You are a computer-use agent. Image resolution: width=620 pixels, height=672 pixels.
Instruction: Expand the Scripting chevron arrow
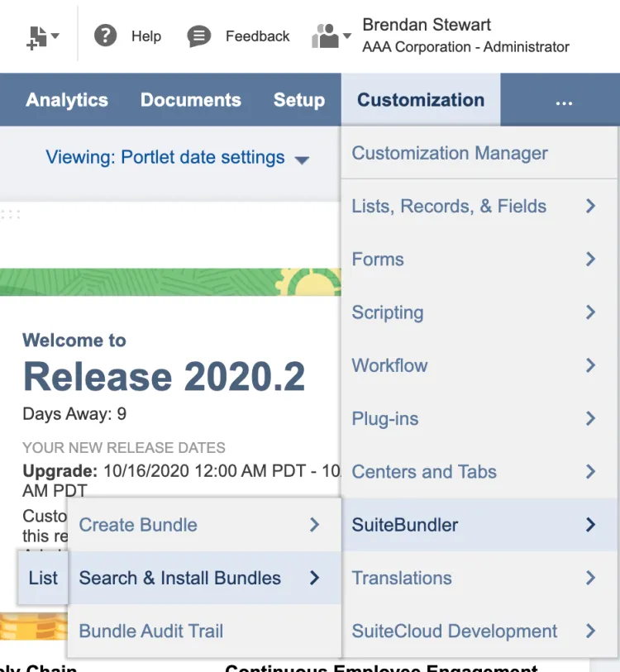590,312
